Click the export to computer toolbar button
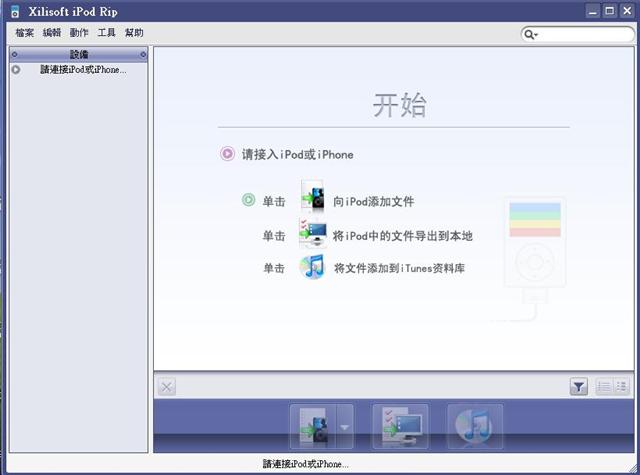The image size is (640, 475). pyautogui.click(x=400, y=427)
